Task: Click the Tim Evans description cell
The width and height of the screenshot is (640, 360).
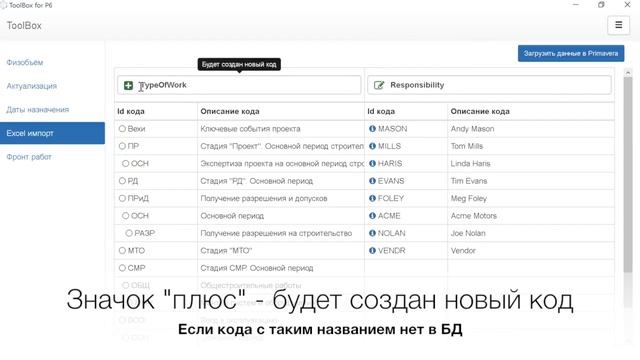Action: tap(531, 181)
